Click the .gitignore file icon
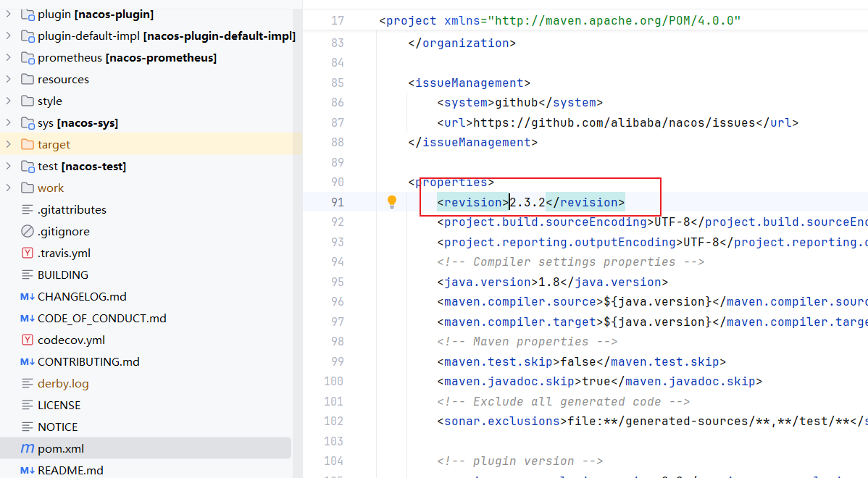The width and height of the screenshot is (868, 478). pos(28,231)
